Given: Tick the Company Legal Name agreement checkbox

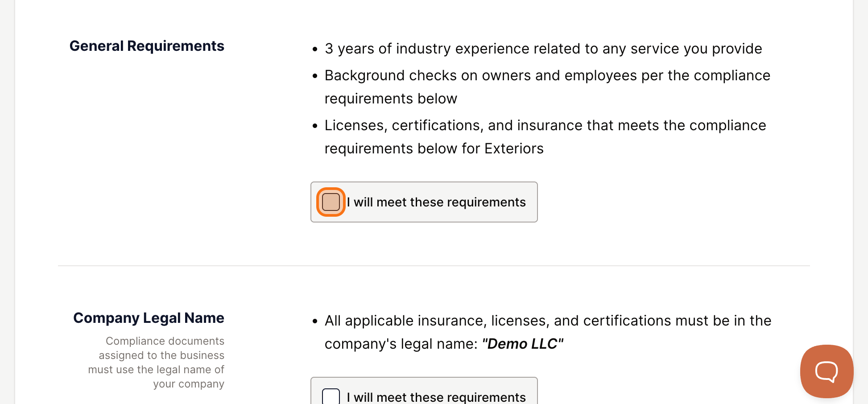Looking at the screenshot, I should coord(331,396).
